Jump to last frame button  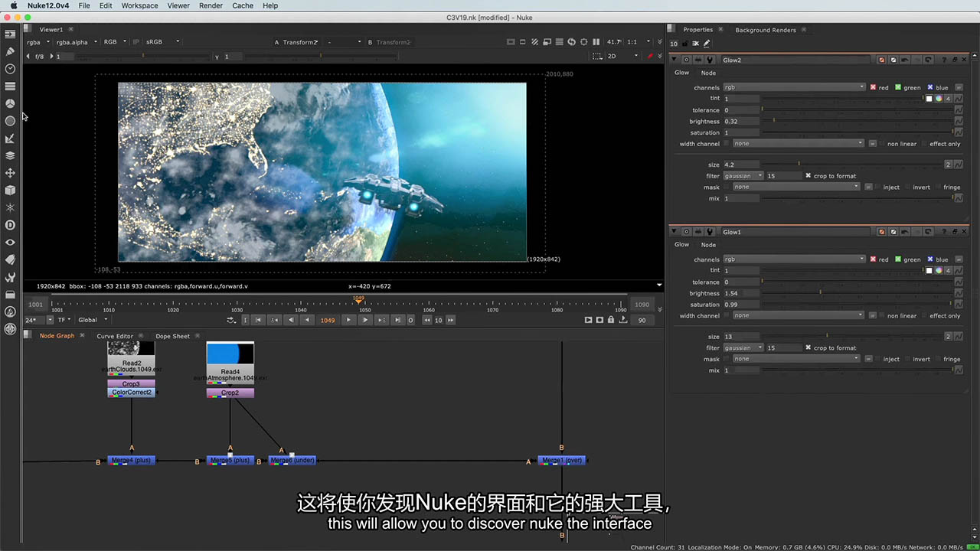click(397, 320)
